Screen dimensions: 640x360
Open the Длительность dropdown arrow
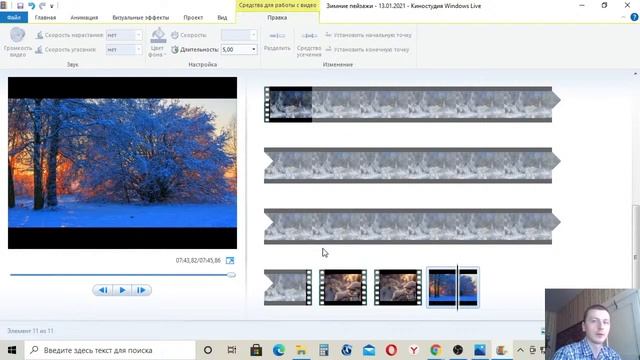click(253, 49)
